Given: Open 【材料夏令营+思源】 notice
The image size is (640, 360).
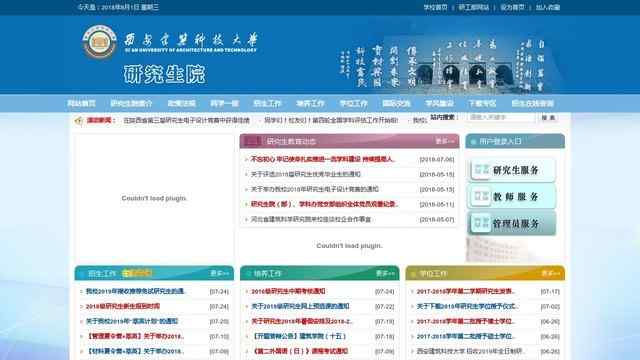Looking at the screenshot, I should (x=135, y=351).
